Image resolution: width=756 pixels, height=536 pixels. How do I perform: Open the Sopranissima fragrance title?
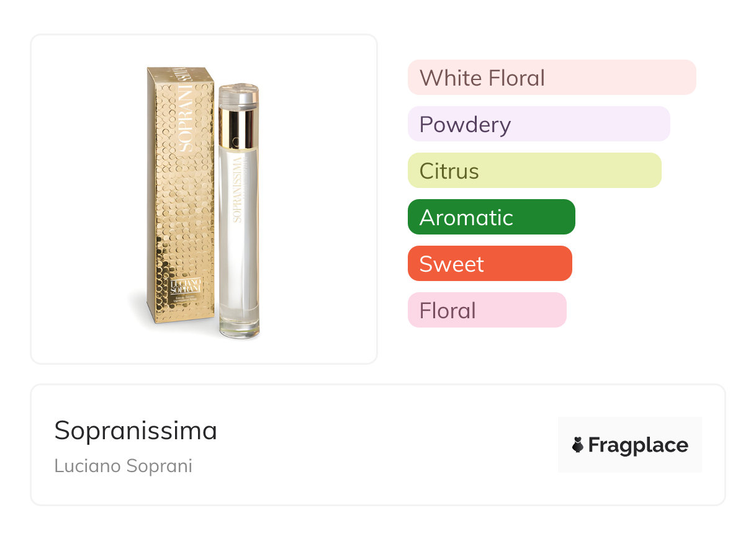(135, 431)
